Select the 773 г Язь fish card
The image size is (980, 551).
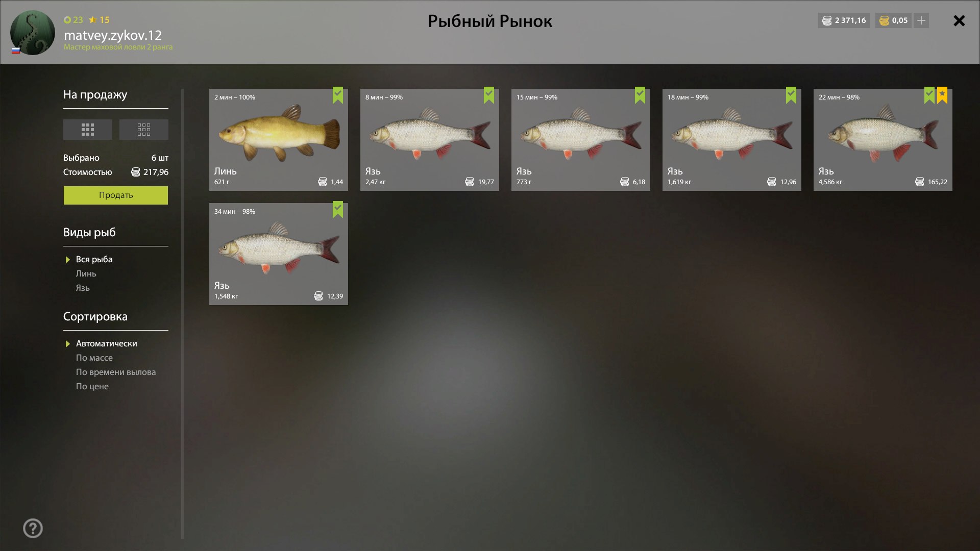[x=581, y=140]
